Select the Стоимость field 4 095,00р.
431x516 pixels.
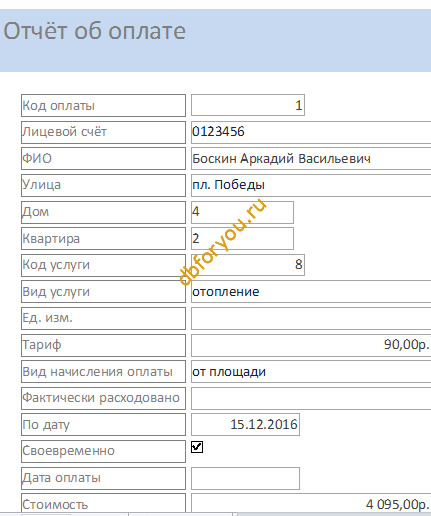coord(311,503)
